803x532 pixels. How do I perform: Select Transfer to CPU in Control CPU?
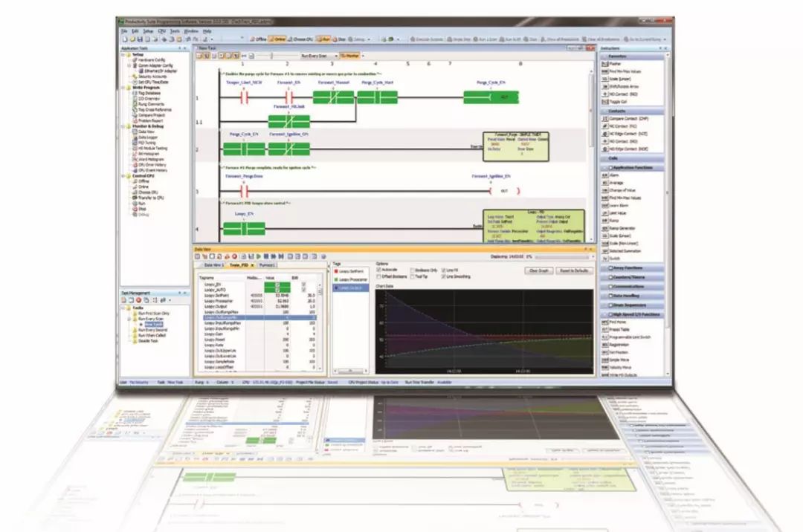pos(148,198)
